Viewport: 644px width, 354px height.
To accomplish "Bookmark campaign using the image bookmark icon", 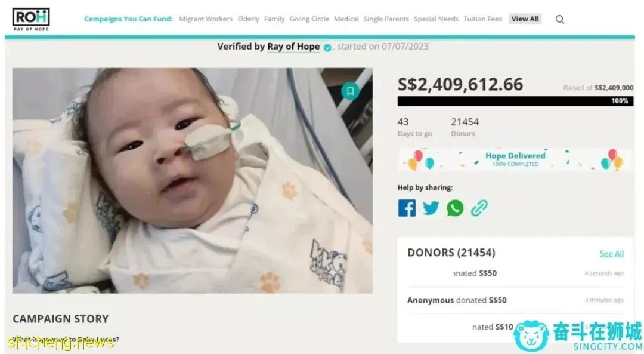I will pyautogui.click(x=350, y=91).
